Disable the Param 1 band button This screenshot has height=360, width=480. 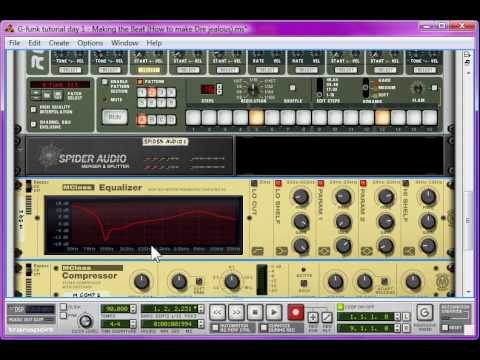[321, 183]
